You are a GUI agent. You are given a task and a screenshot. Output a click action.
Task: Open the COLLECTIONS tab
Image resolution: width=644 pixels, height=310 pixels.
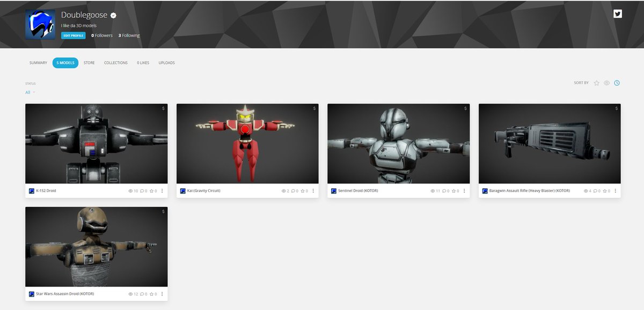[116, 63]
